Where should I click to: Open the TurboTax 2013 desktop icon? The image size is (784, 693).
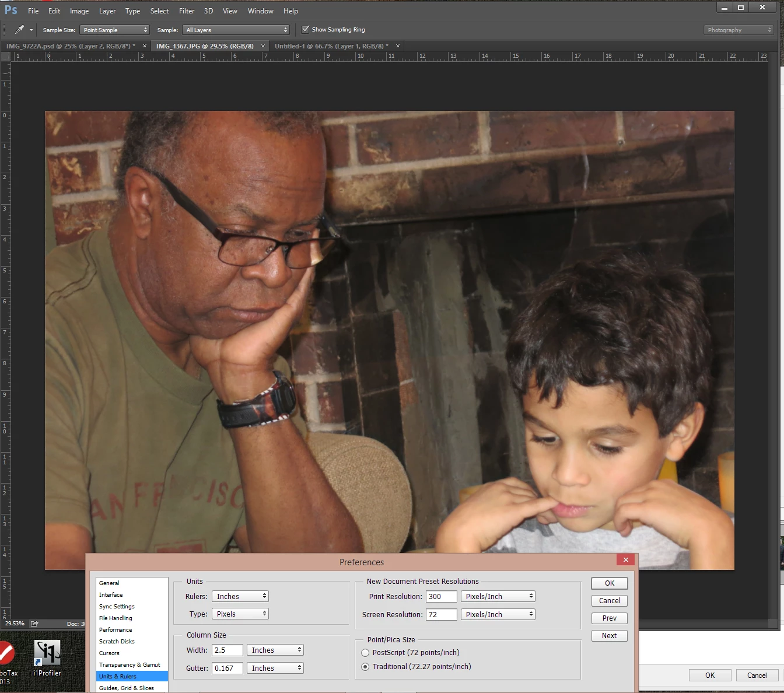click(7, 662)
